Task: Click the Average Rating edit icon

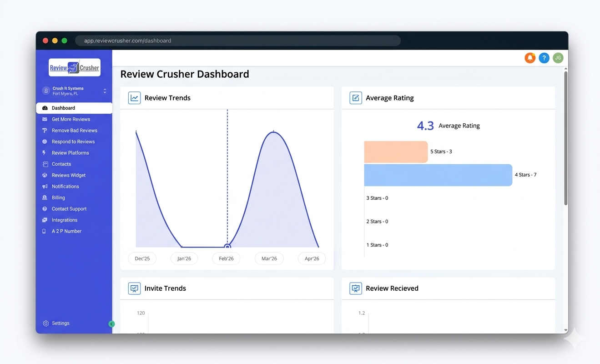Action: [x=356, y=98]
